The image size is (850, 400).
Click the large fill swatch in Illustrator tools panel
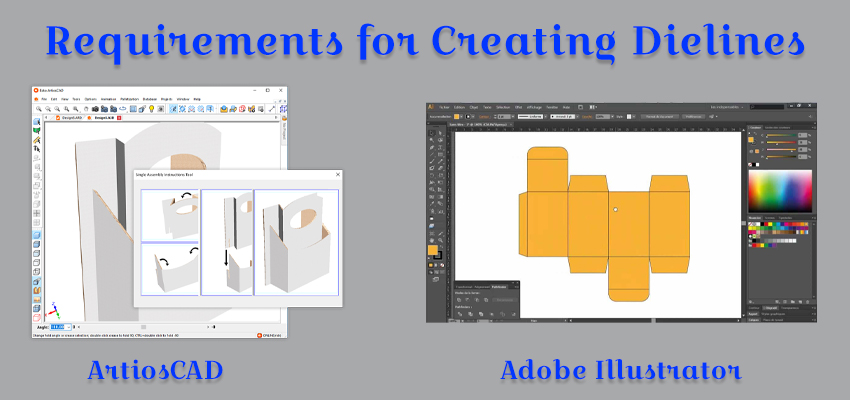433,250
